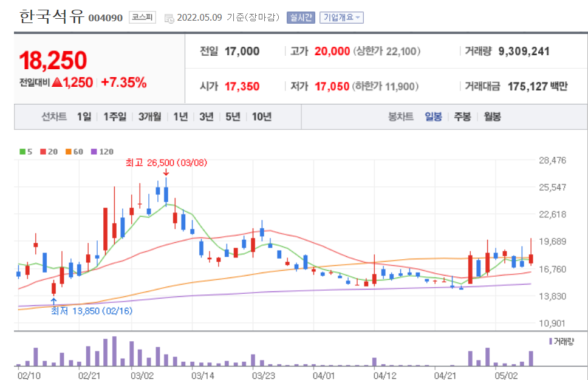Screen dimensions: 588x380
Task: Click the current price 18,250
Action: (53, 60)
